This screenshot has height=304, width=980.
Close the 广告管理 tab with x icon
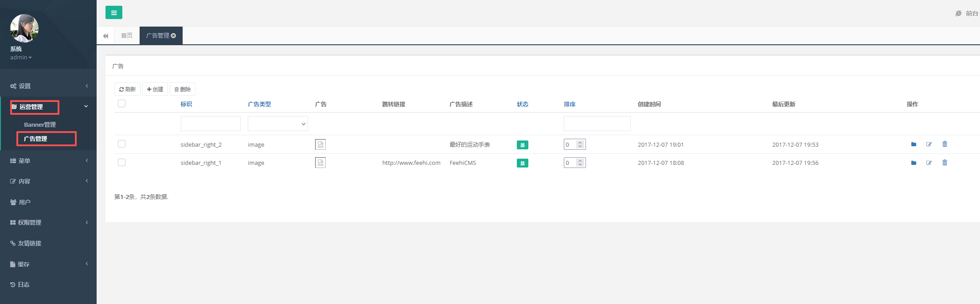pos(174,36)
